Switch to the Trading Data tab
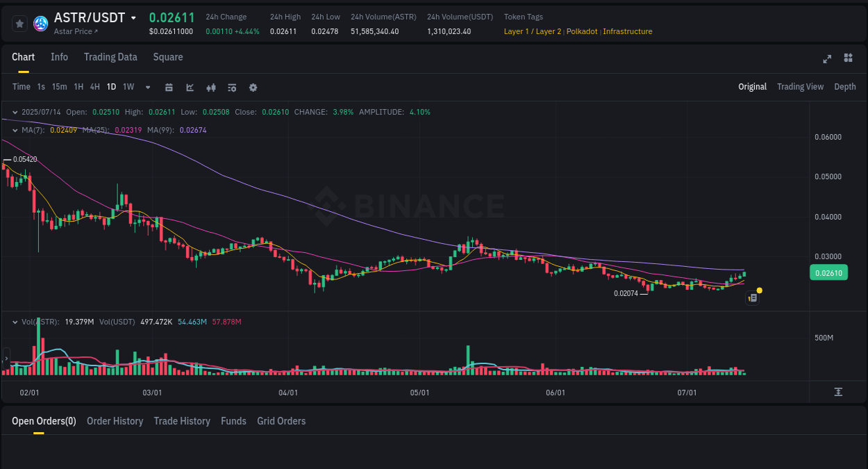Image resolution: width=868 pixels, height=469 pixels. [110, 57]
